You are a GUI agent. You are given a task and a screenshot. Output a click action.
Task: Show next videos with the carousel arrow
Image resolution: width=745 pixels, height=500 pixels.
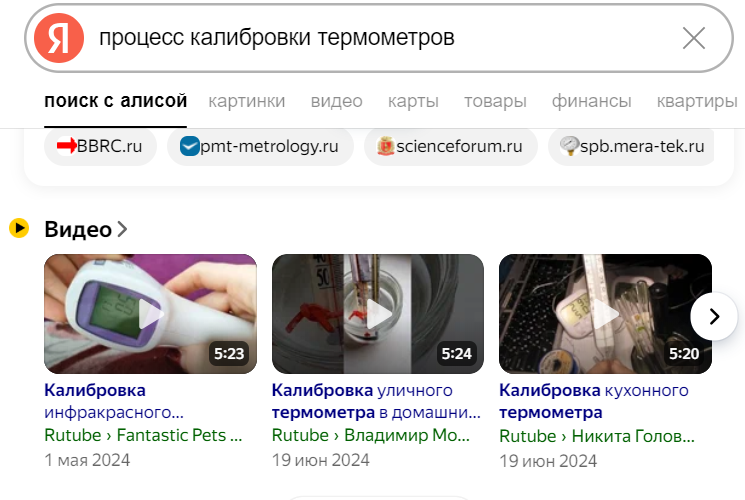(714, 316)
